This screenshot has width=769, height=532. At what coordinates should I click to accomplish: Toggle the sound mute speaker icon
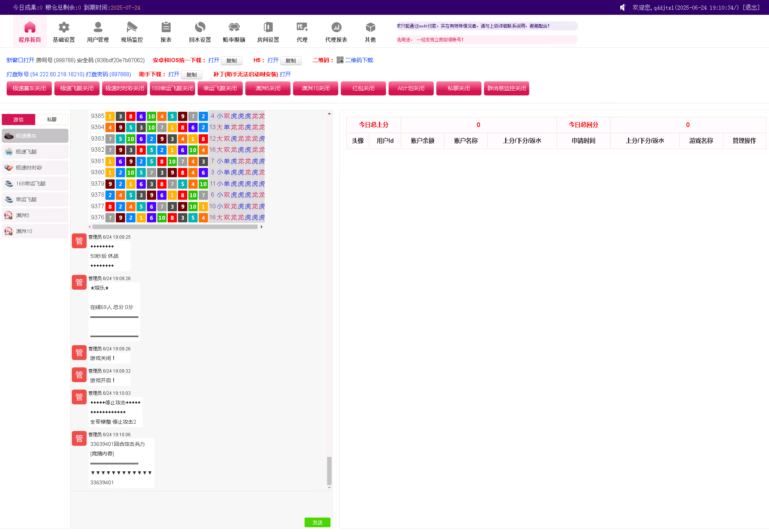[622, 7]
